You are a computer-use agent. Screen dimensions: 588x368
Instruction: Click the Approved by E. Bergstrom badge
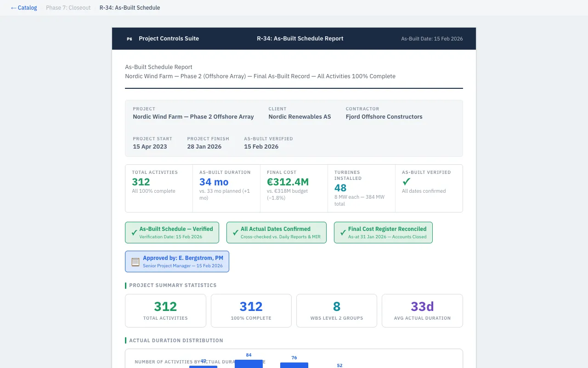[177, 261]
